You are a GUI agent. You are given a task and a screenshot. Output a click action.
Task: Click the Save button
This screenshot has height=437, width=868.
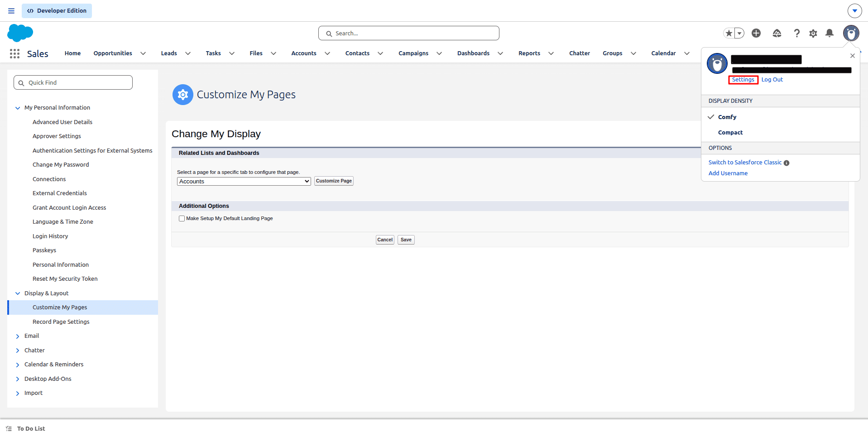[x=406, y=240]
